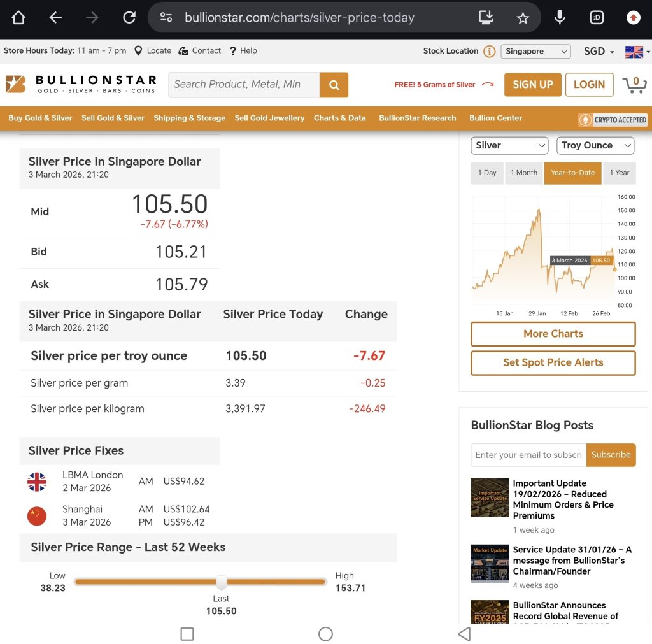Open the Singapore stock location dropdown
Viewport: 652px width, 644px height.
pos(535,51)
